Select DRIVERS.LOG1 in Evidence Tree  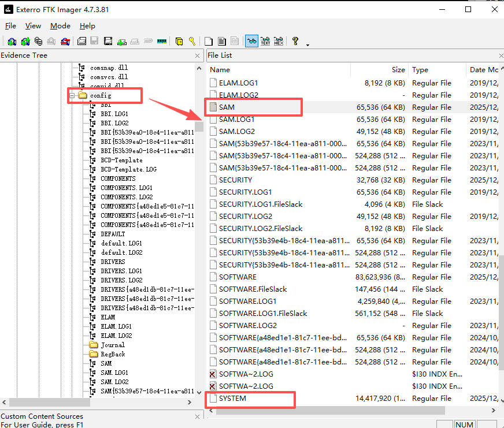click(x=121, y=271)
